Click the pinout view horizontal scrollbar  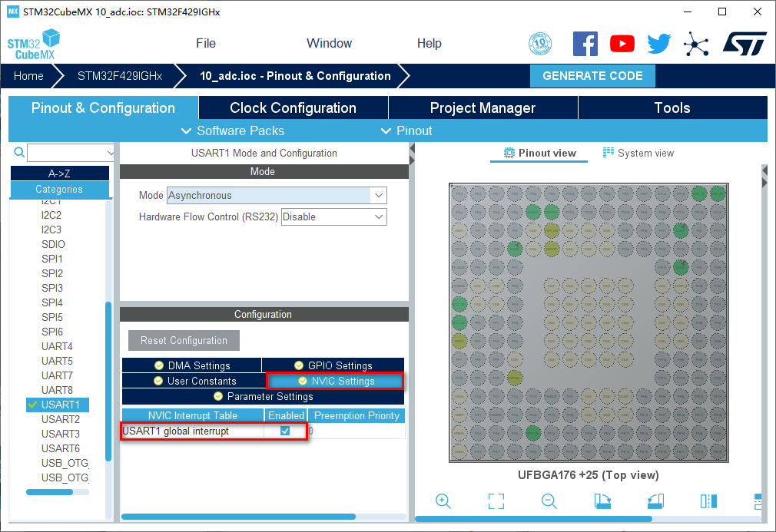(x=538, y=519)
